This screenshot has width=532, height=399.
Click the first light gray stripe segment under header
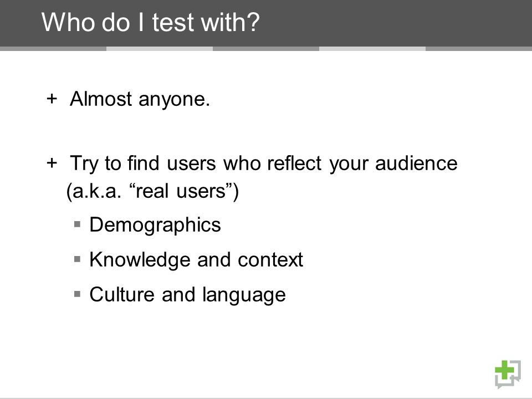pyautogui.click(x=160, y=49)
